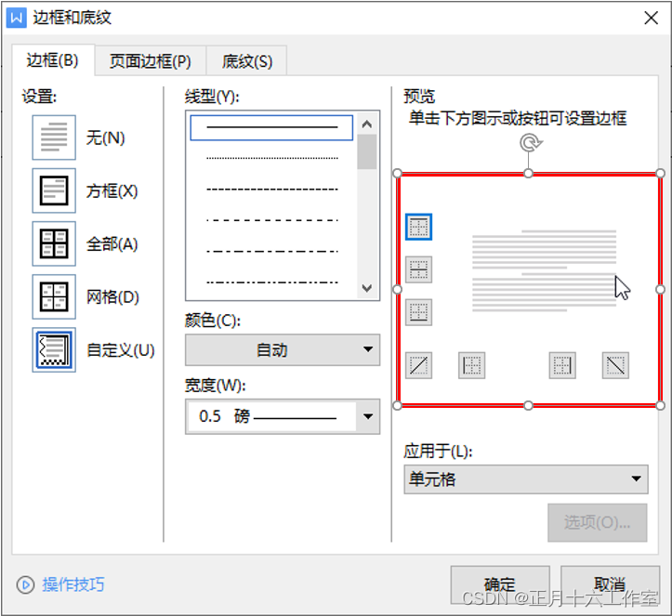Select the 自定义(U) custom border preset icon
The width and height of the screenshot is (672, 616).
(x=54, y=350)
